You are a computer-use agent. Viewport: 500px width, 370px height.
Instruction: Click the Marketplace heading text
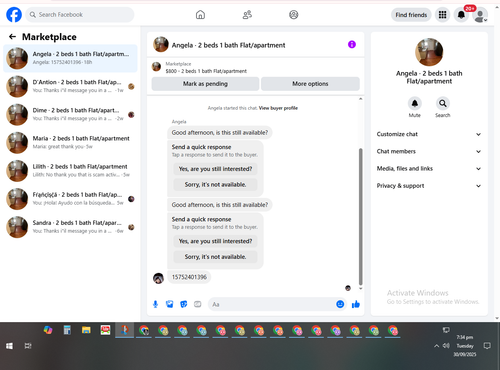tap(49, 37)
